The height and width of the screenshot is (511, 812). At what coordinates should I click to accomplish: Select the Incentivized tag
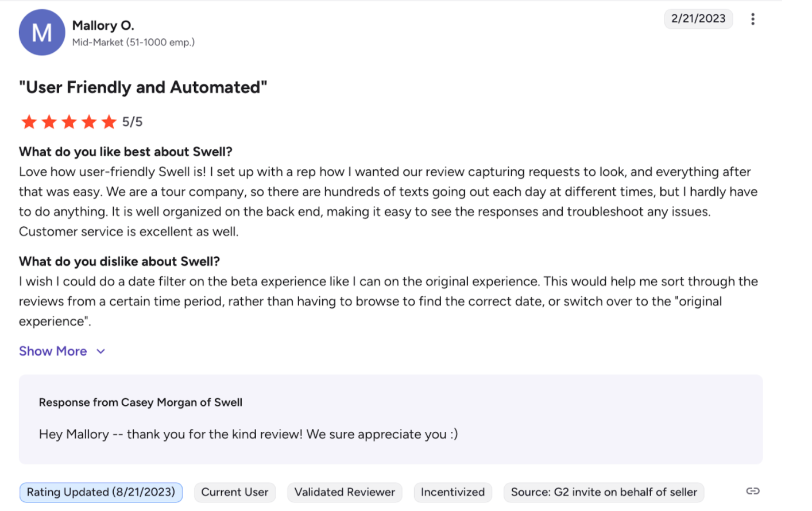tap(453, 492)
